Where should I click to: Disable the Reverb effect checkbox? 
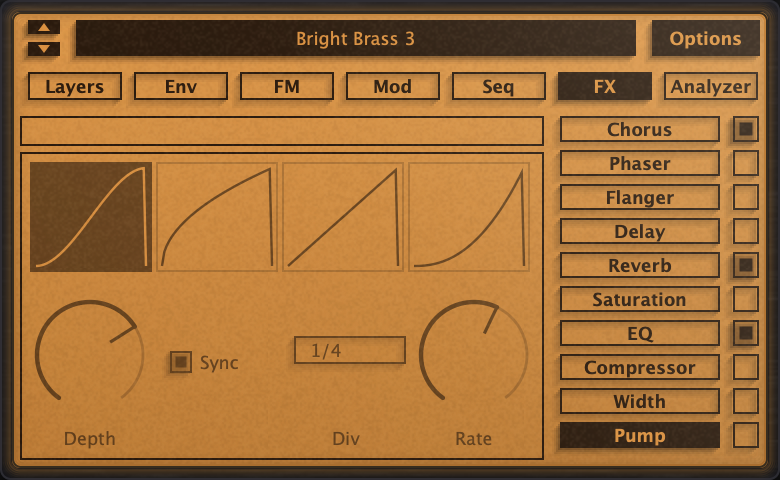tap(745, 265)
